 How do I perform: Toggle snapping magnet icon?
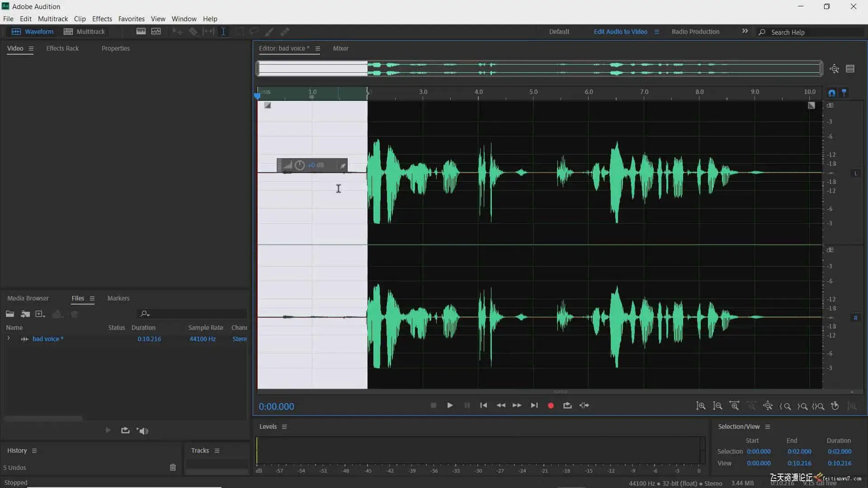pyautogui.click(x=832, y=93)
